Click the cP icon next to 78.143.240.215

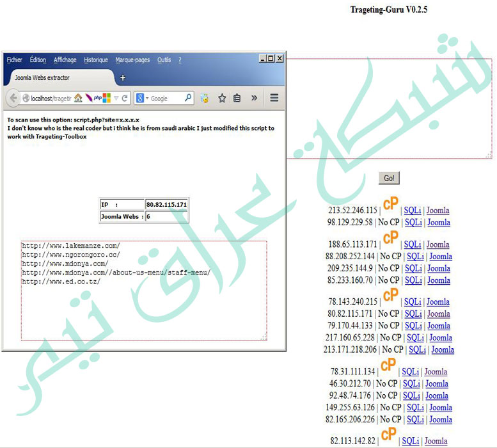click(x=390, y=294)
